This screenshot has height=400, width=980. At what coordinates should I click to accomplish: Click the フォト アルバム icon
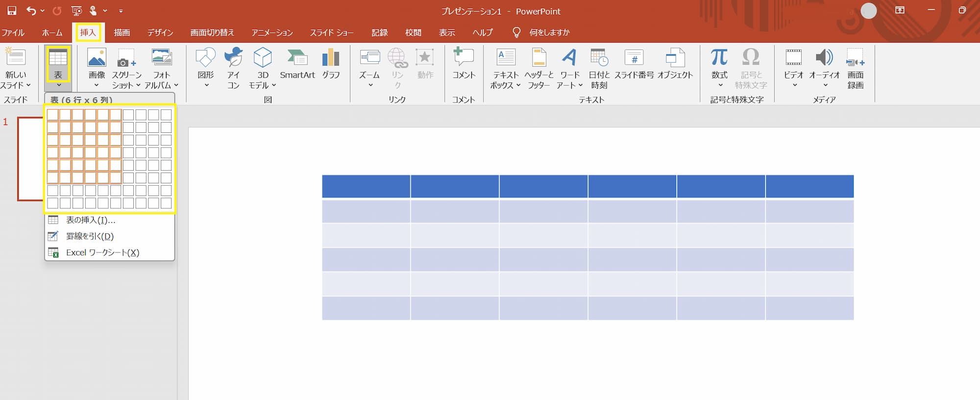tap(161, 57)
